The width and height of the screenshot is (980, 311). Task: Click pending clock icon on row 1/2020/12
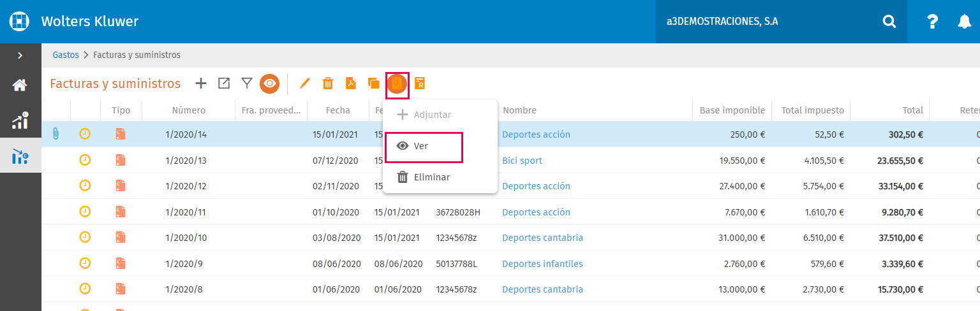[85, 185]
